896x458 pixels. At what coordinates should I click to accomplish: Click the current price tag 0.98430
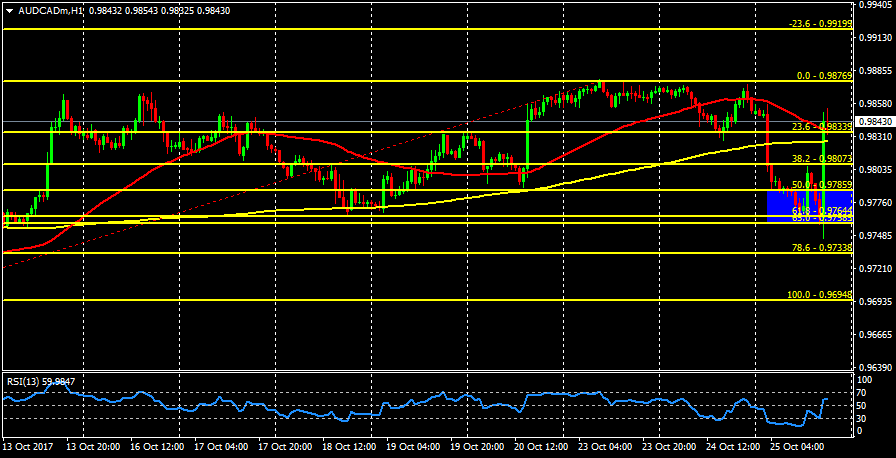click(875, 121)
